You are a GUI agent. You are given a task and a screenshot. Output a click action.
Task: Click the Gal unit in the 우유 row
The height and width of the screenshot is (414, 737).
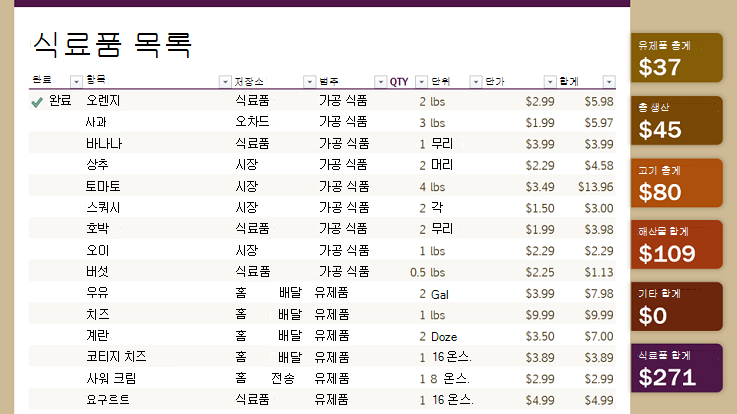[440, 295]
